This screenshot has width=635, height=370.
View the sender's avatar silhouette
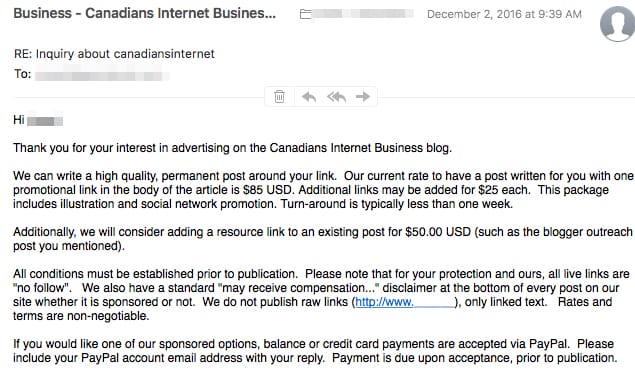click(x=617, y=23)
